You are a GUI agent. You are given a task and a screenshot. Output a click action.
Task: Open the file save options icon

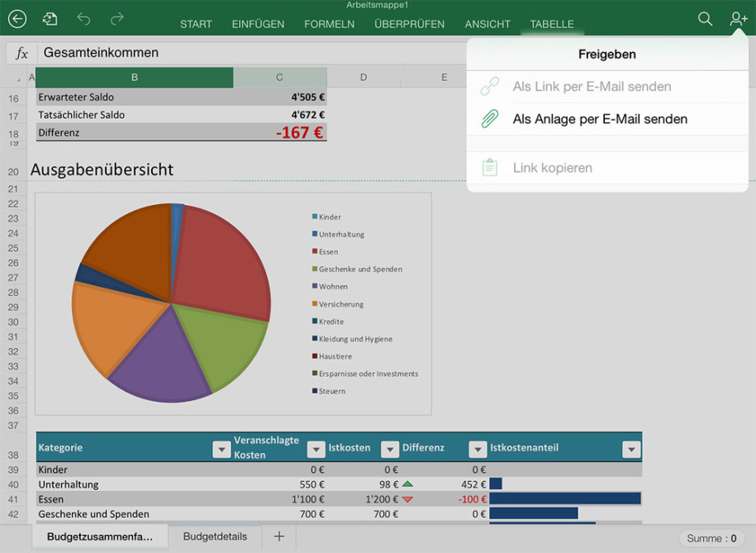(50, 19)
